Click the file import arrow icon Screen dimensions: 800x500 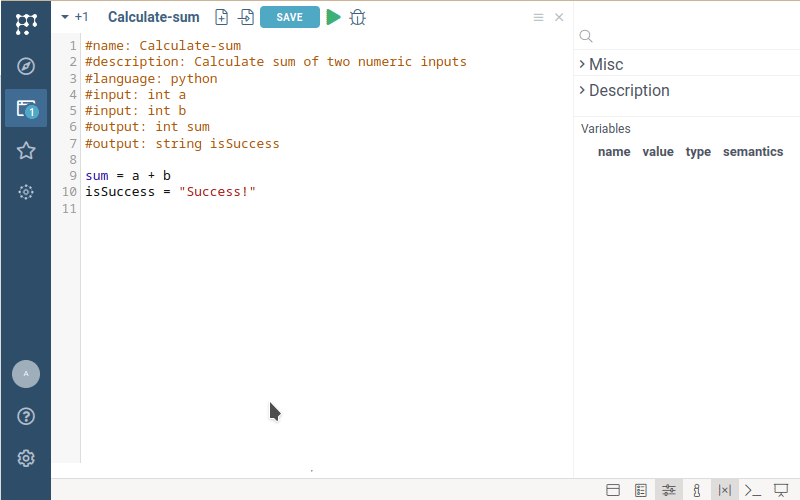245,17
